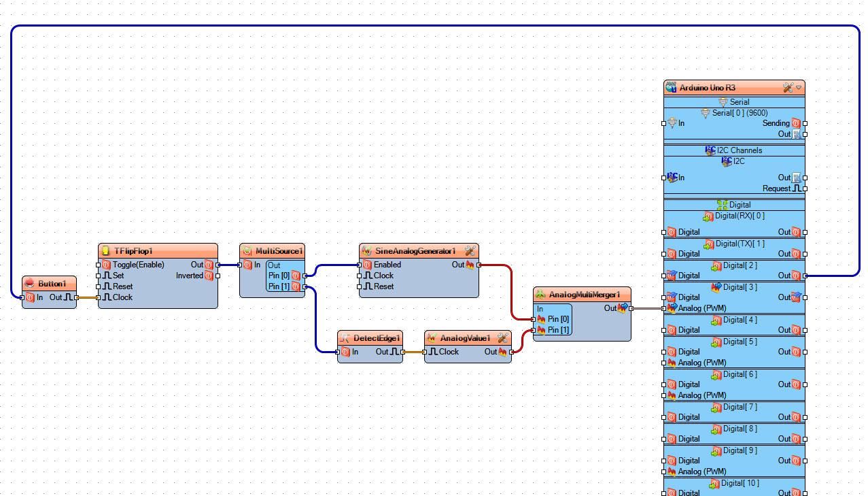
Task: Click the Button1 component icon
Action: (x=29, y=284)
